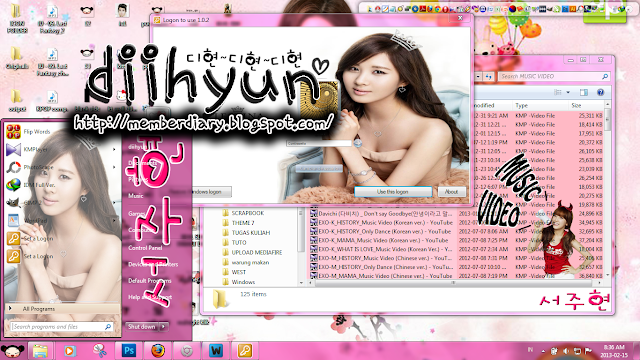Viewport: 640px width, 360px height.
Task: Expand the WordPad jump list arrow
Action: coord(114,220)
